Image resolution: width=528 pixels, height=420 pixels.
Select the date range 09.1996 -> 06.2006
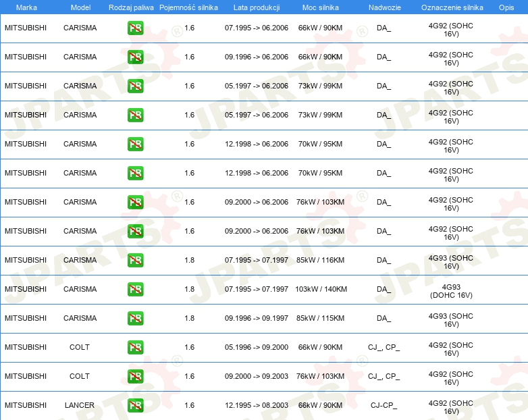[x=257, y=57]
